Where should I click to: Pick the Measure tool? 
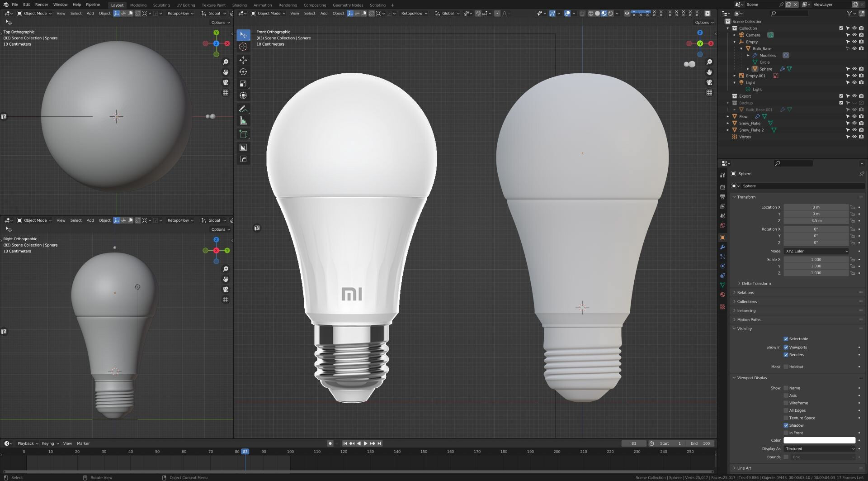coord(243,121)
